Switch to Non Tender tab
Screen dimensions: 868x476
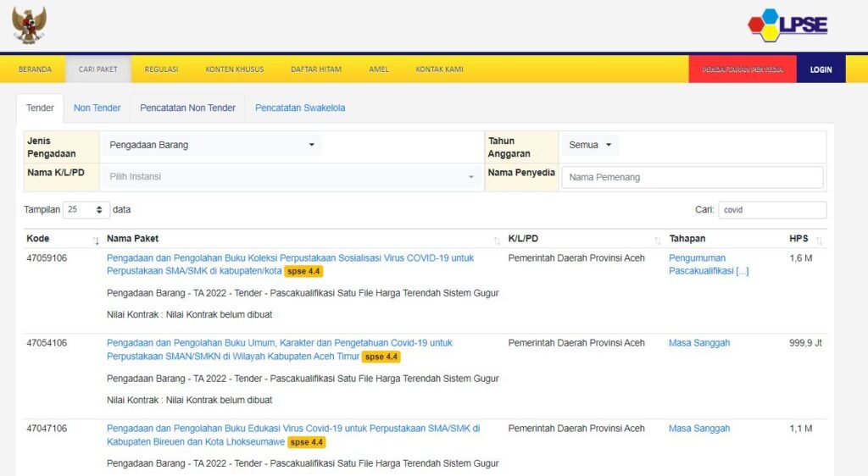coord(97,108)
